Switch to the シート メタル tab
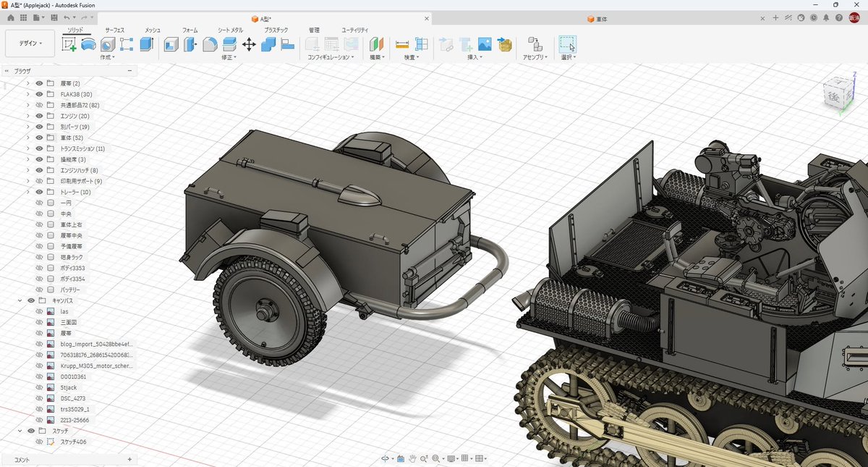This screenshot has height=467, width=868. coord(231,30)
